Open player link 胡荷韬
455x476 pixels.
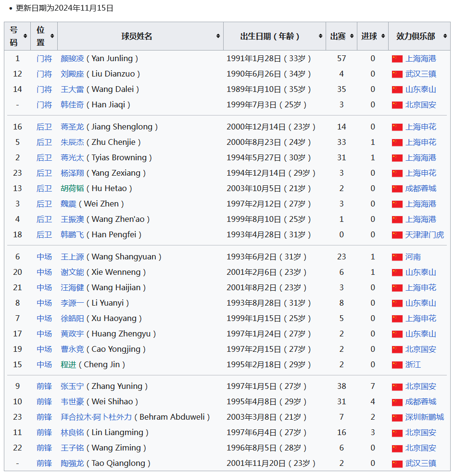pyautogui.click(x=72, y=188)
